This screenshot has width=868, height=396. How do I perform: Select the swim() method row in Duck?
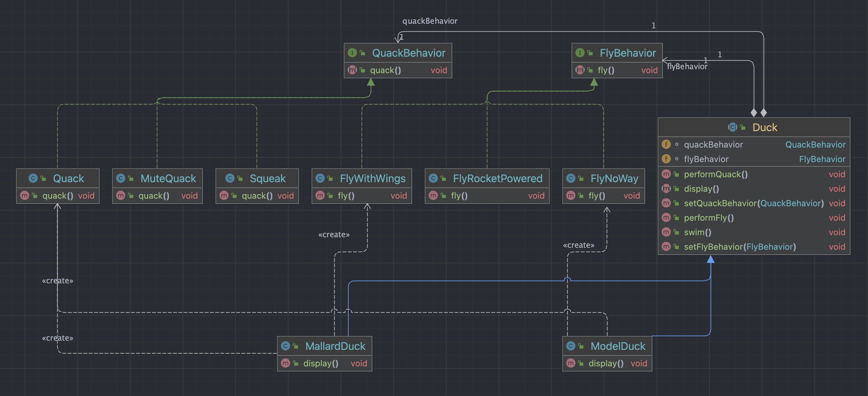(x=697, y=232)
